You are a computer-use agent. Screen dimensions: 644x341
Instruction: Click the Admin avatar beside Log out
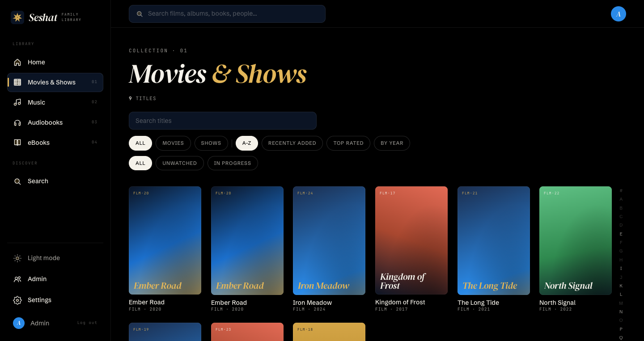pos(19,323)
